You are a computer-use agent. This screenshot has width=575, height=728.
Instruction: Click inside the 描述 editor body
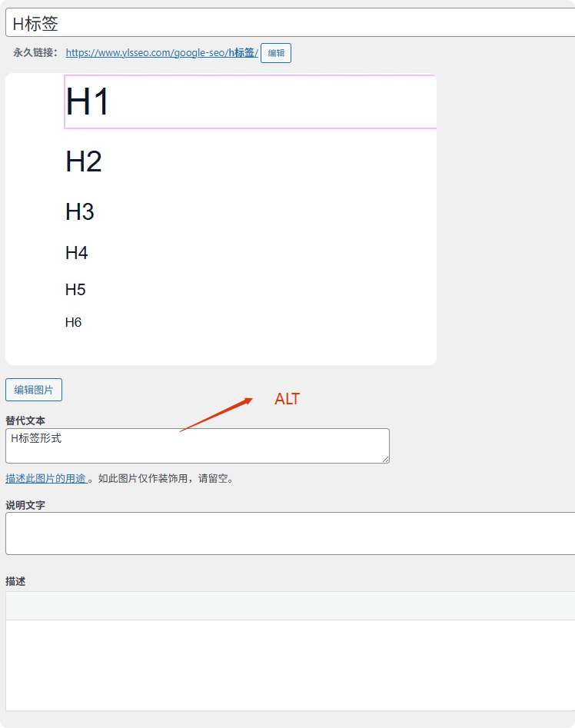(289, 664)
